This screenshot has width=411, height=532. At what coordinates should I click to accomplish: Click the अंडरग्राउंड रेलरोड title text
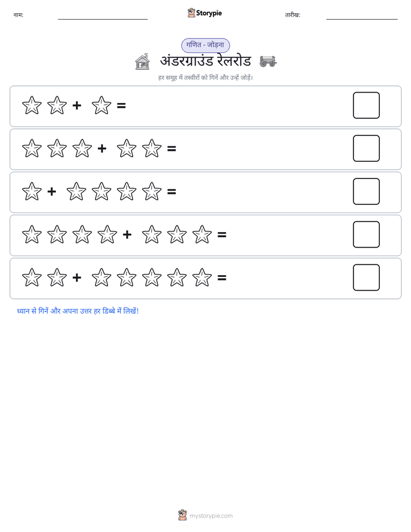(x=205, y=62)
